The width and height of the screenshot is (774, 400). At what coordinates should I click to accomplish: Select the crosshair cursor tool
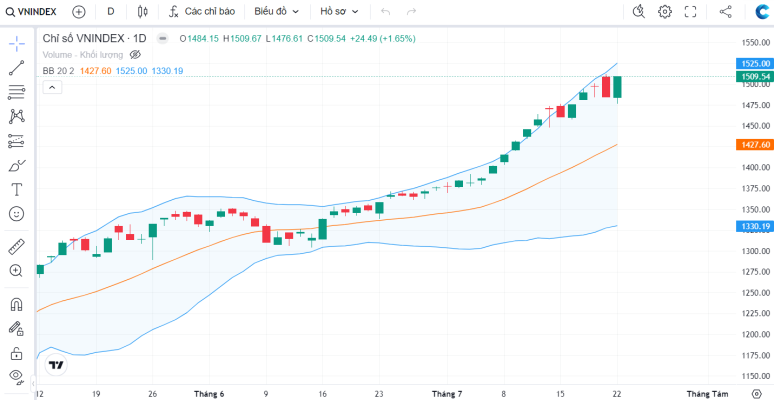(x=17, y=43)
